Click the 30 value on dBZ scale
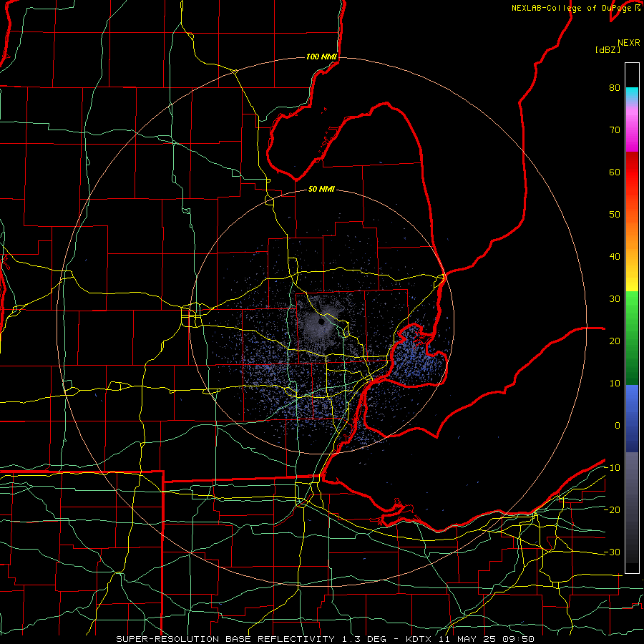Viewport: 644px width, 644px height. click(x=615, y=298)
